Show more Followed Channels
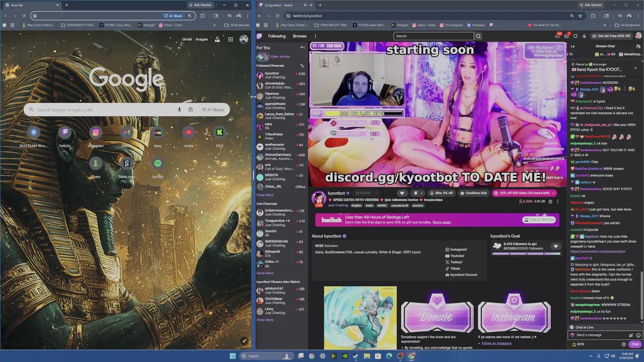The height and width of the screenshot is (362, 644). 265,195
